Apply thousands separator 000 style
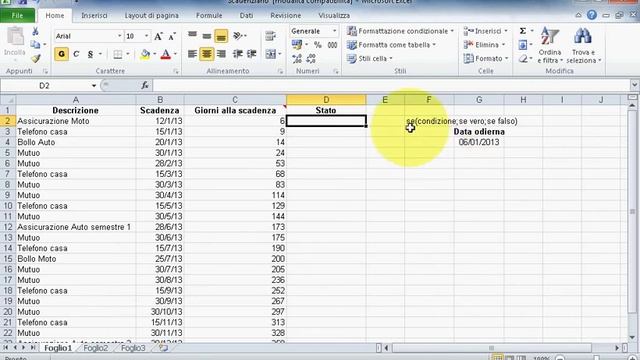The width and height of the screenshot is (640, 360). coord(333,45)
